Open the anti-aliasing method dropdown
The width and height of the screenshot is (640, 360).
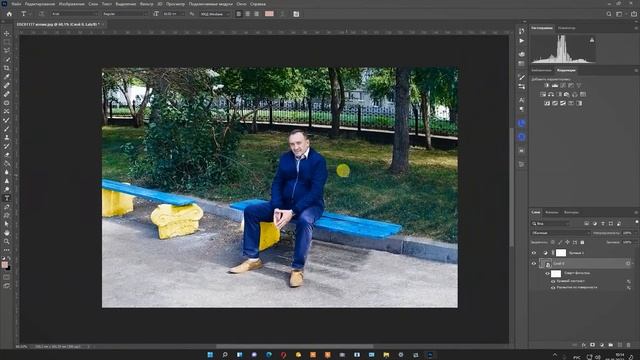pos(215,14)
